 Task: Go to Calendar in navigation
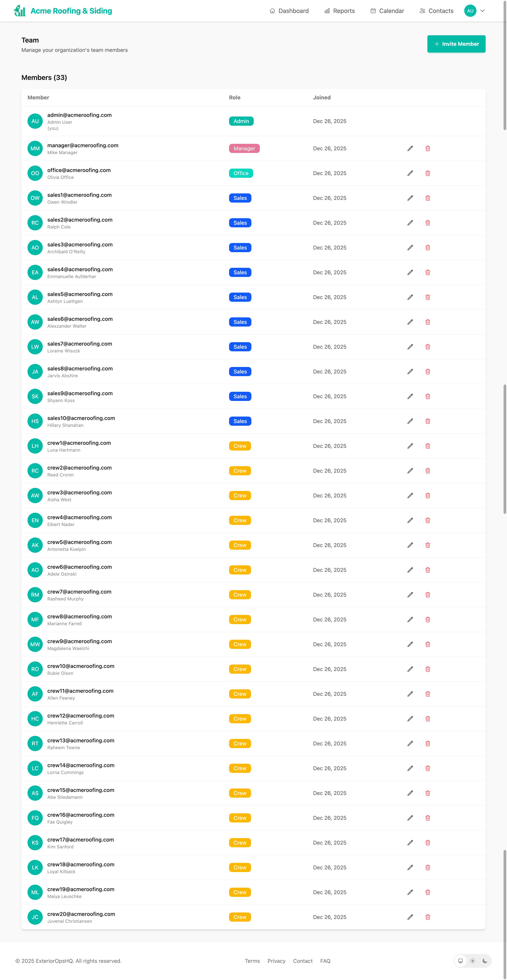[x=387, y=11]
